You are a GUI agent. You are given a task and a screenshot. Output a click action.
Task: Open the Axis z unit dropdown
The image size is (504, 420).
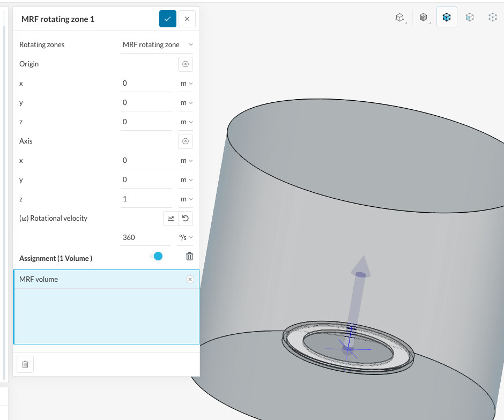pyautogui.click(x=186, y=199)
